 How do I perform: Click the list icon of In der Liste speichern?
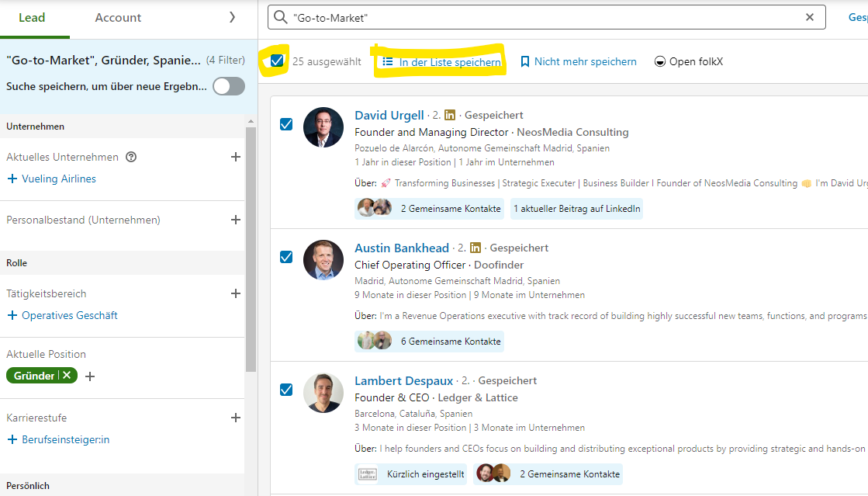coord(388,61)
